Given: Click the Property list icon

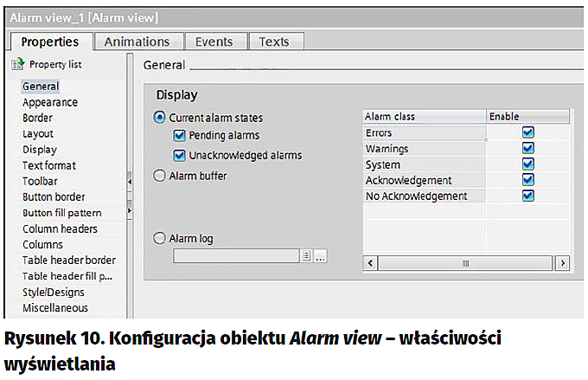Looking at the screenshot, I should pos(16,65).
